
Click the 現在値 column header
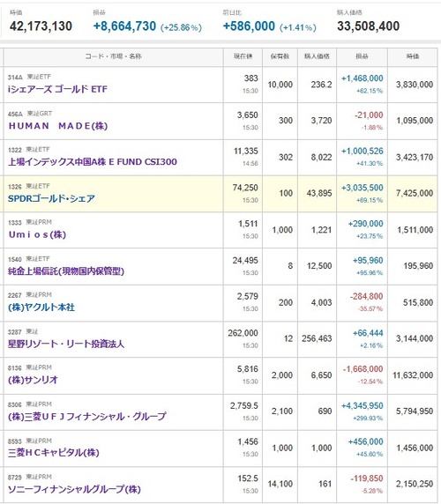click(243, 56)
